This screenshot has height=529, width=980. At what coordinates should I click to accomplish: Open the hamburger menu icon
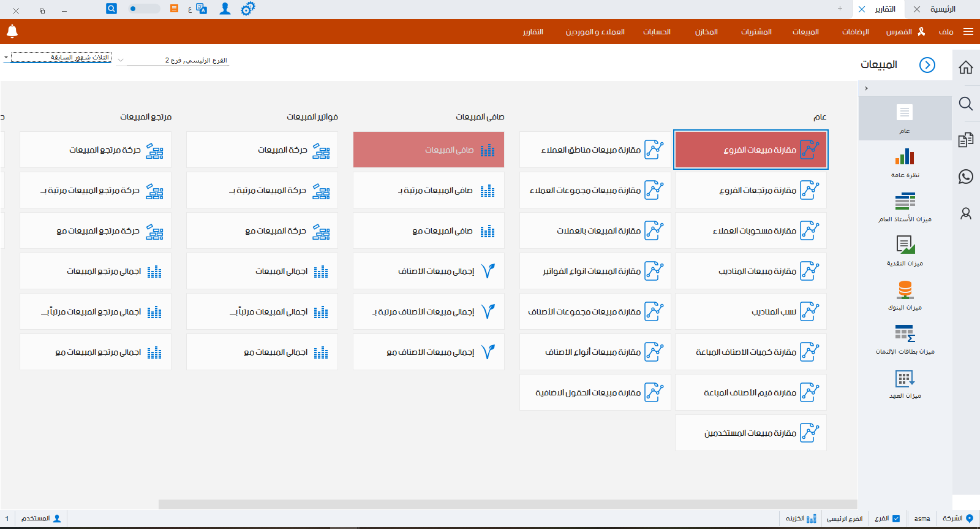(968, 31)
